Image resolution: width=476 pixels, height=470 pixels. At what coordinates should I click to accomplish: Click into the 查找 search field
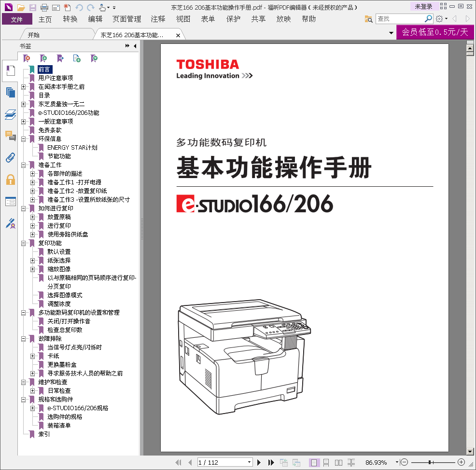click(400, 19)
